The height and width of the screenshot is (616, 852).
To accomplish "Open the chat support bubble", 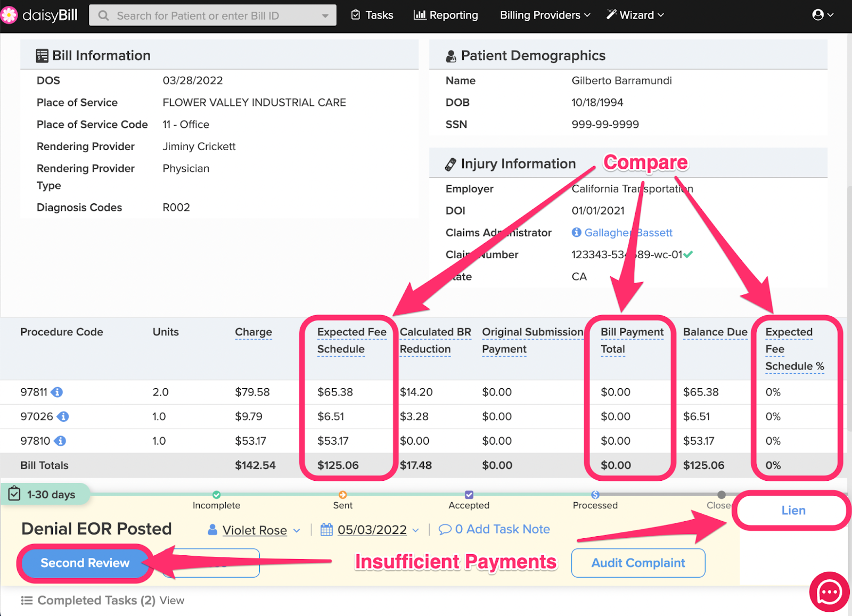I will click(x=829, y=592).
